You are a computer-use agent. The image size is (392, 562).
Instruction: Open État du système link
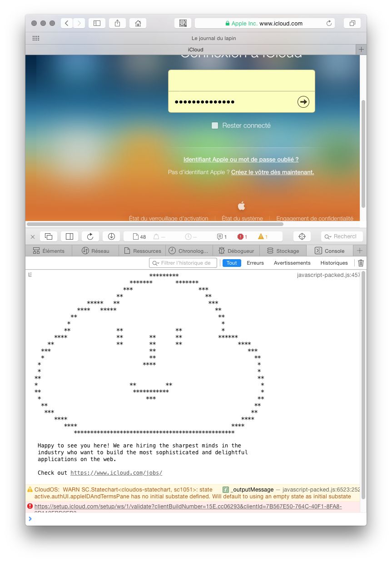click(242, 218)
